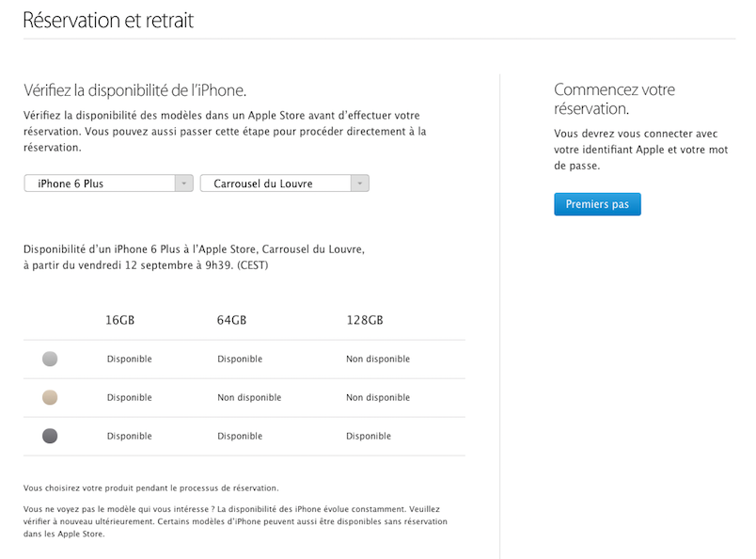The height and width of the screenshot is (559, 756).
Task: Select space gray 64GB Disponible cell
Action: 240,437
